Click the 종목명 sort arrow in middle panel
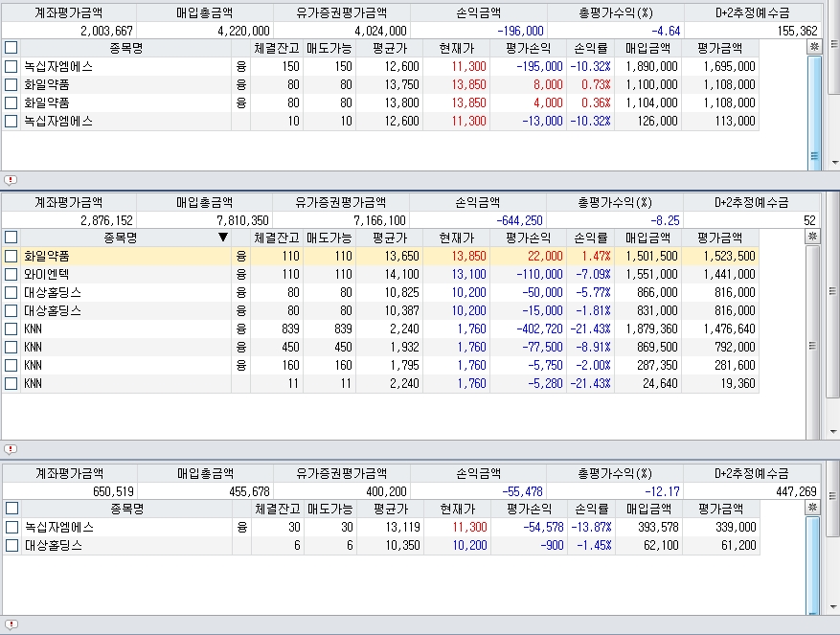 point(222,238)
